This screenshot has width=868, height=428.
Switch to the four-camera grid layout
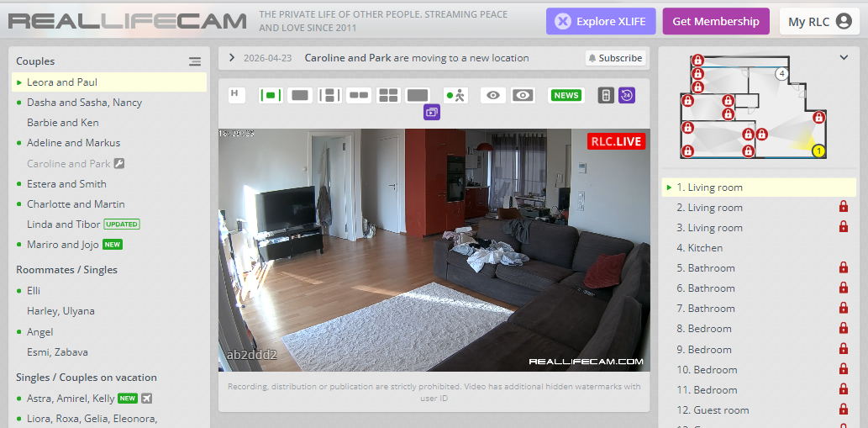click(388, 95)
